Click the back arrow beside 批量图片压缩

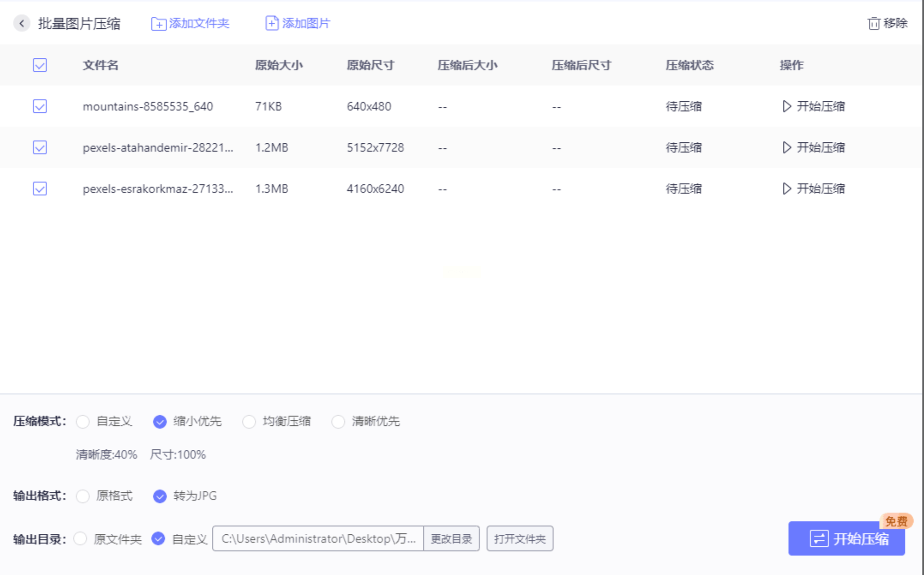(x=21, y=23)
